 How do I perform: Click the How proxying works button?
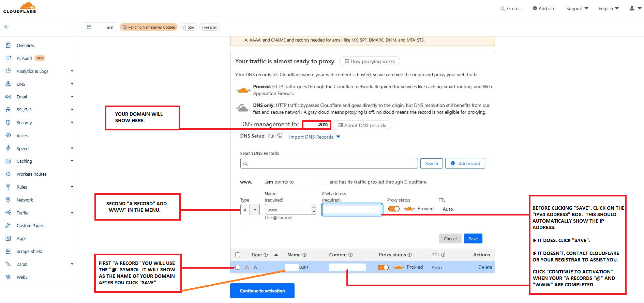370,61
